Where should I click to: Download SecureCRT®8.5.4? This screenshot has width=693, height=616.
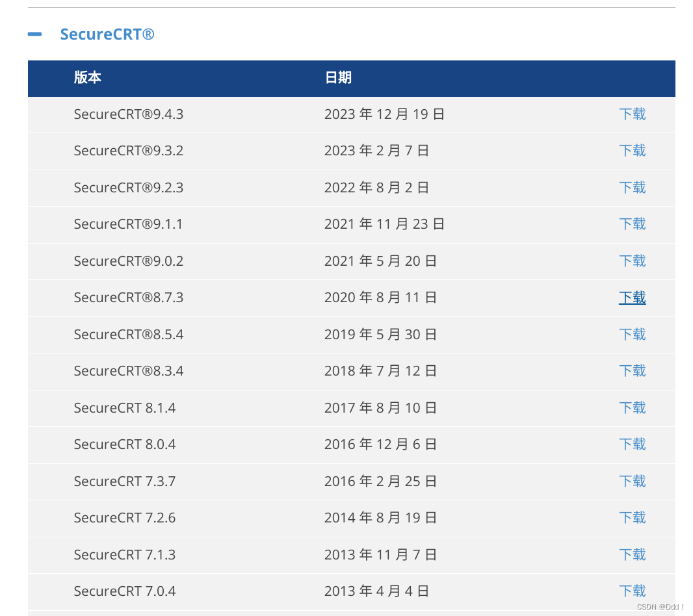pos(632,334)
